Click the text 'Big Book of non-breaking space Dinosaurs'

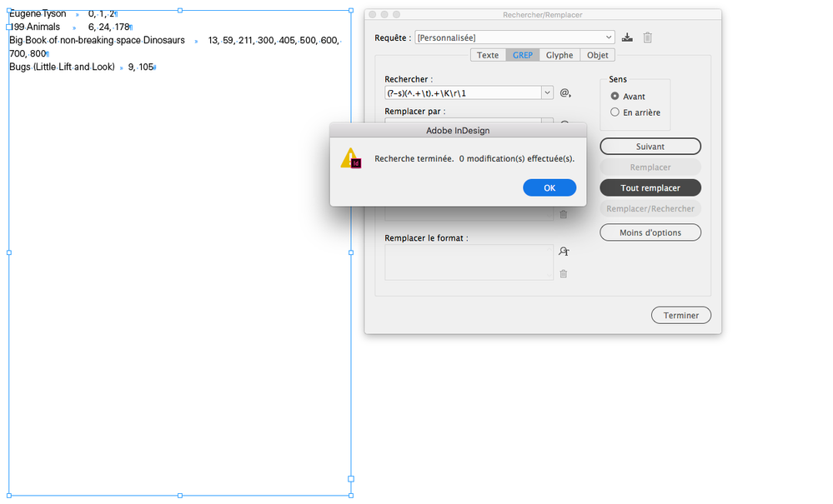point(97,40)
